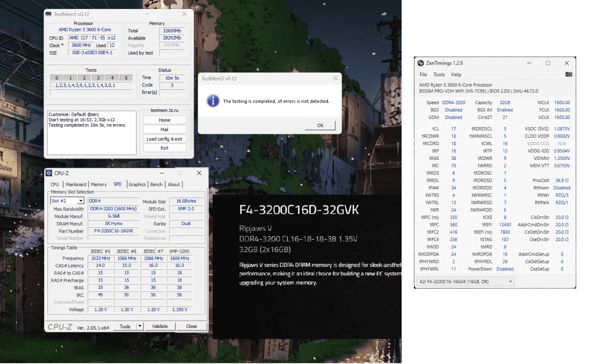Switch to the Memory tab in CPU-Z
Screen dimensions: 609x364
coord(98,185)
